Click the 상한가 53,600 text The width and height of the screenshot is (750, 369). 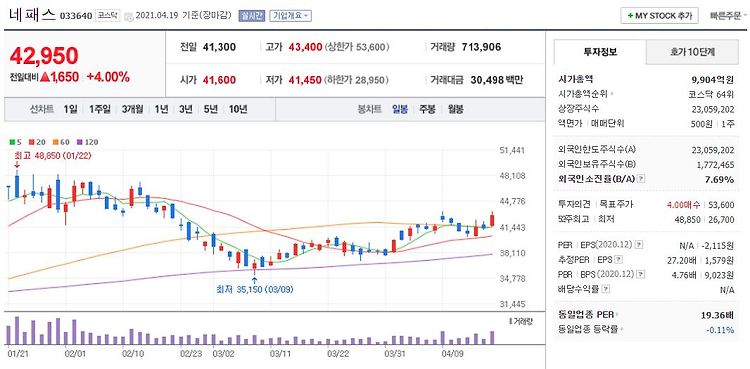click(x=356, y=47)
